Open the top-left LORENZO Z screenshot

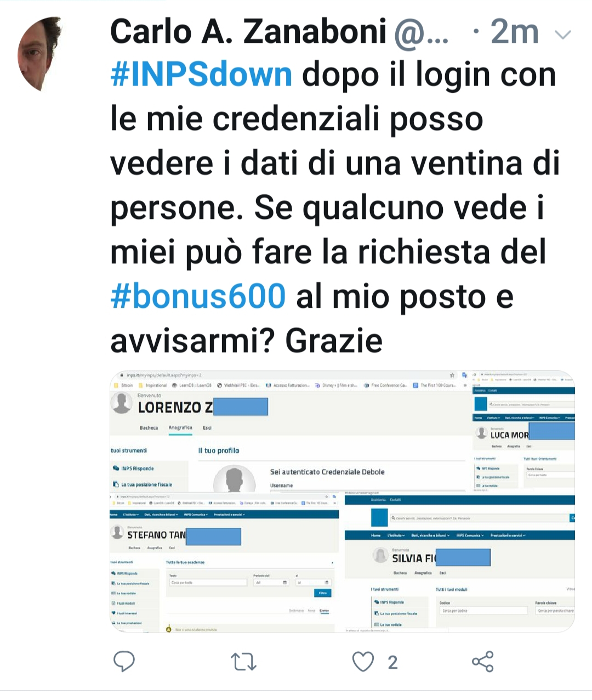click(291, 431)
